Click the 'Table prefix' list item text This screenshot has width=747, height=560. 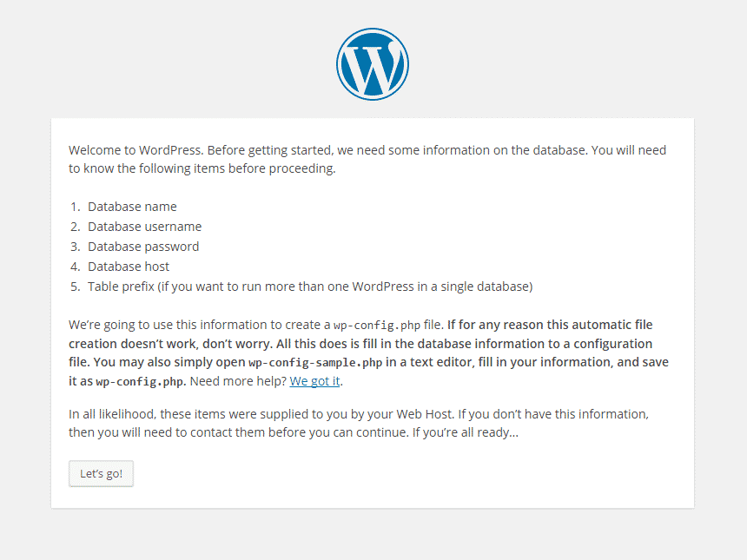(309, 287)
